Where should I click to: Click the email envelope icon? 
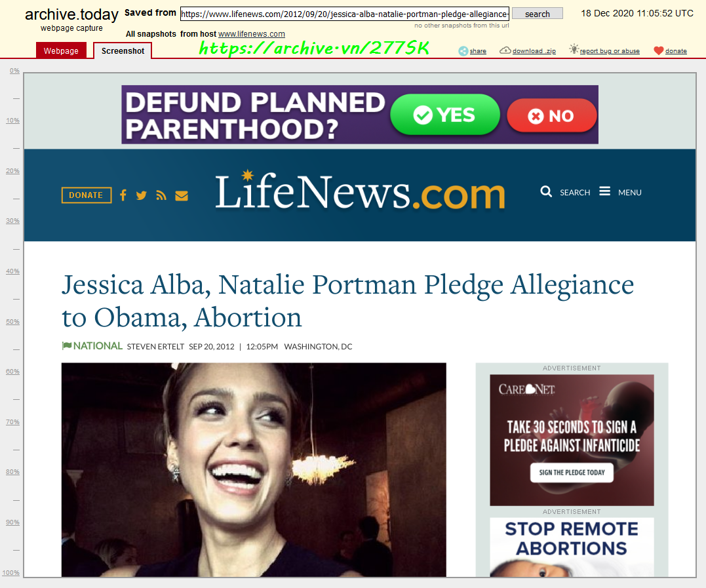[182, 196]
